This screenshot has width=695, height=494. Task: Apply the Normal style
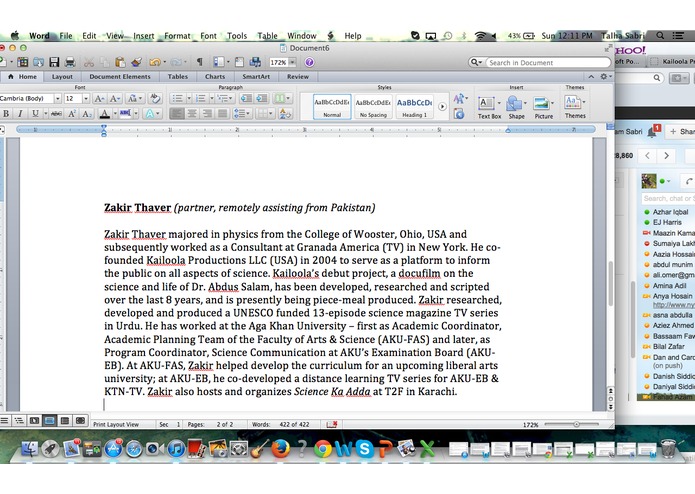332,106
